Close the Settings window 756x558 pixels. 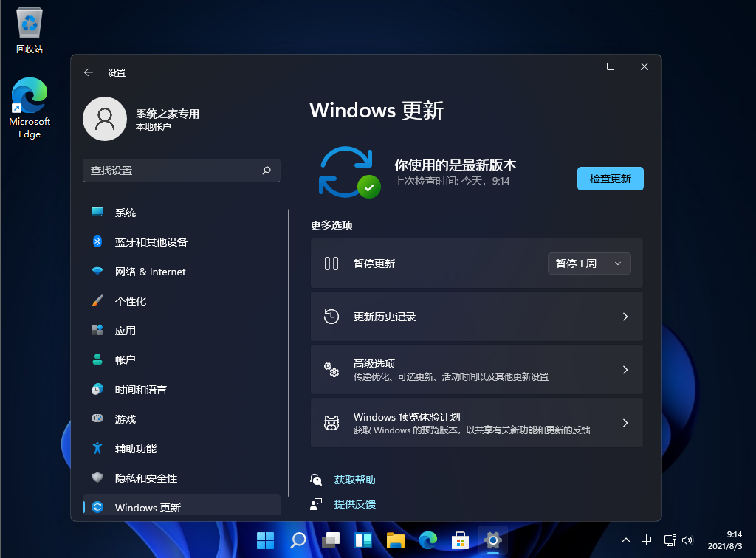click(x=644, y=66)
